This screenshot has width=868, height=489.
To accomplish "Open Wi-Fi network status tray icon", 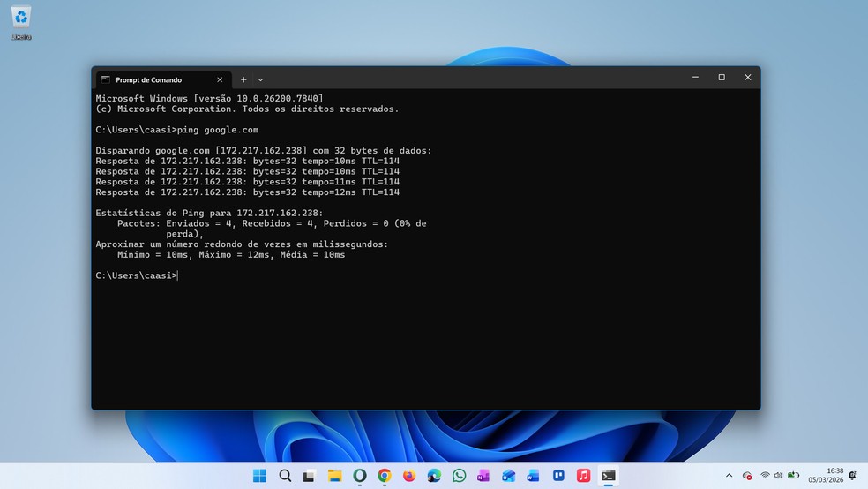I will [765, 476].
